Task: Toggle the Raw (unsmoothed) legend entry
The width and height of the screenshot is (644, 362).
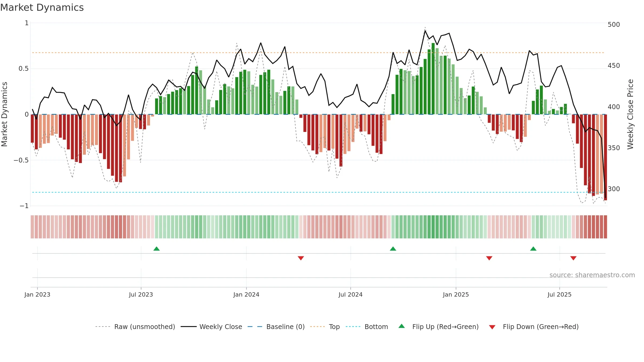Action: [x=135, y=327]
